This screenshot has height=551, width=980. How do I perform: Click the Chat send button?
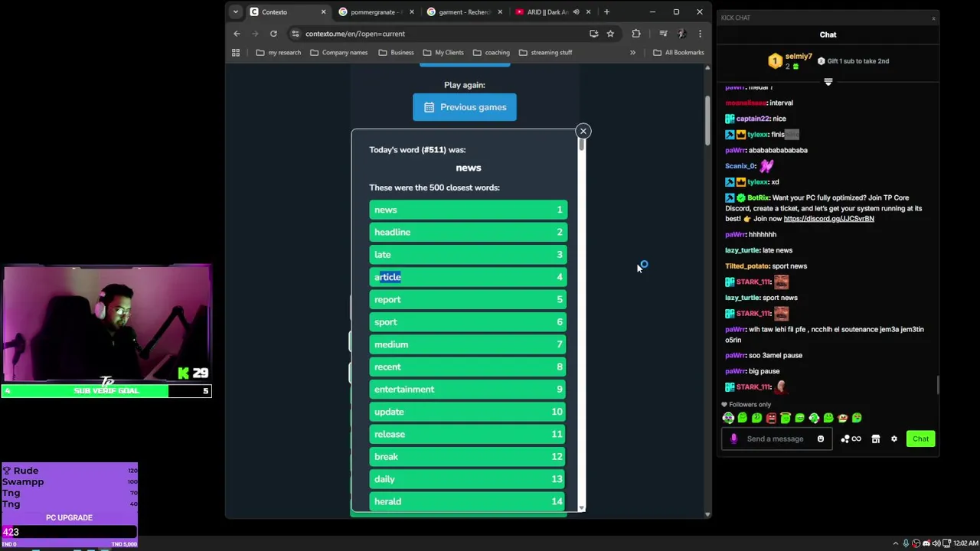(x=920, y=439)
